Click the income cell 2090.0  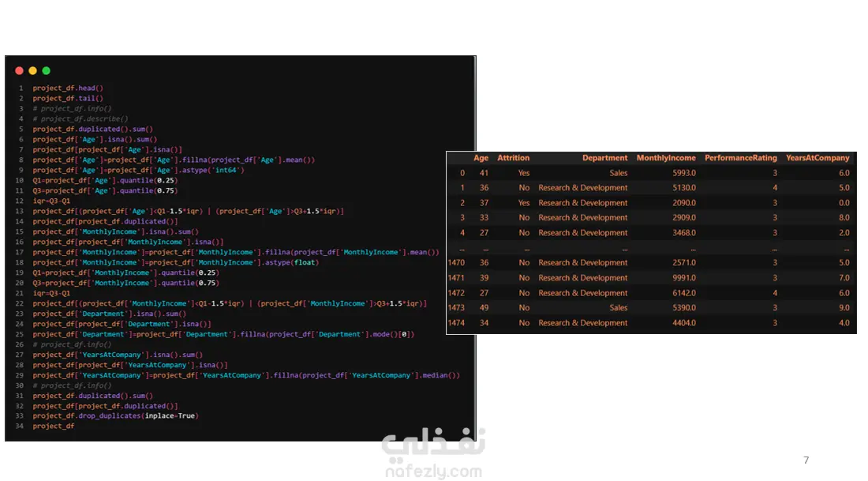click(x=683, y=203)
